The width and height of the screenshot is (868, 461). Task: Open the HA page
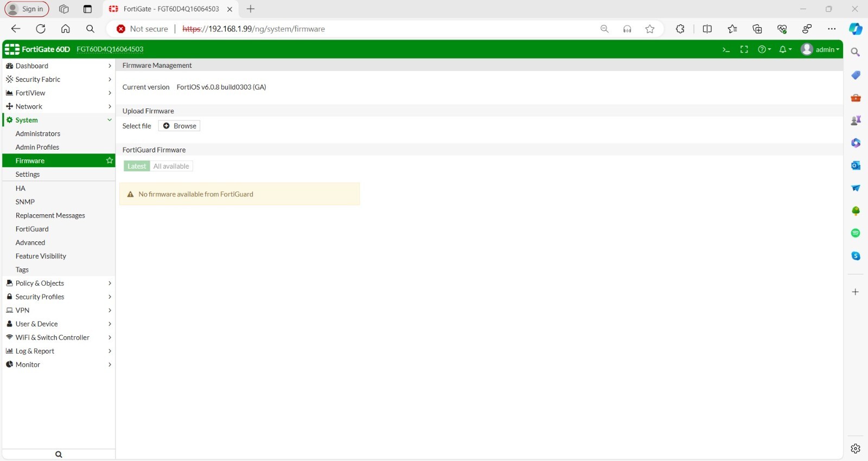[x=59, y=188]
